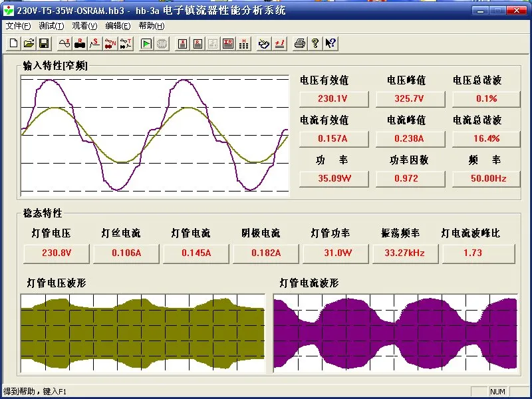Click the purple lamp current waveform chart
The height and width of the screenshot is (399, 532).
(x=395, y=333)
